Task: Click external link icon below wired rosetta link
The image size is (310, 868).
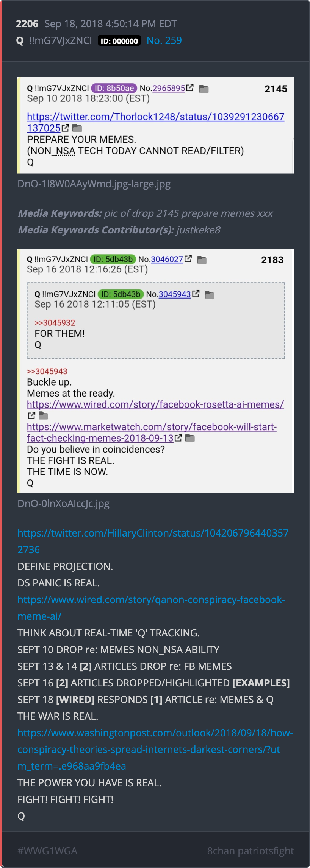Action: pyautogui.click(x=31, y=415)
